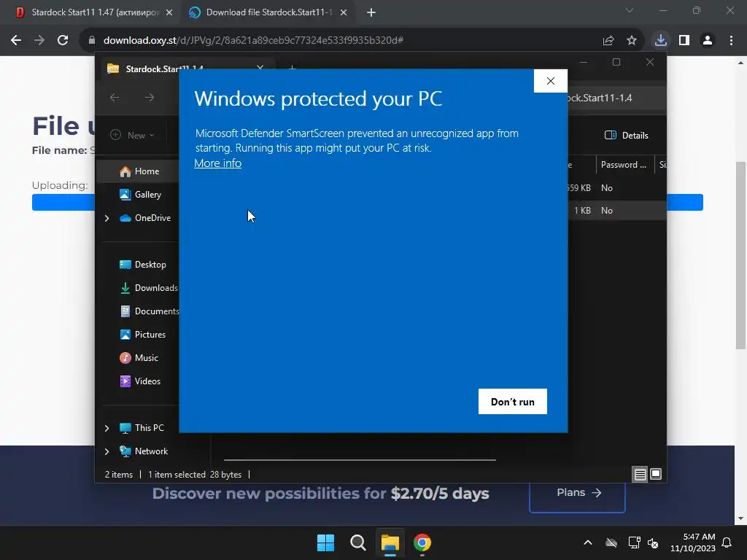747x560 pixels.
Task: Click Explorer back arrow
Action: [115, 98]
